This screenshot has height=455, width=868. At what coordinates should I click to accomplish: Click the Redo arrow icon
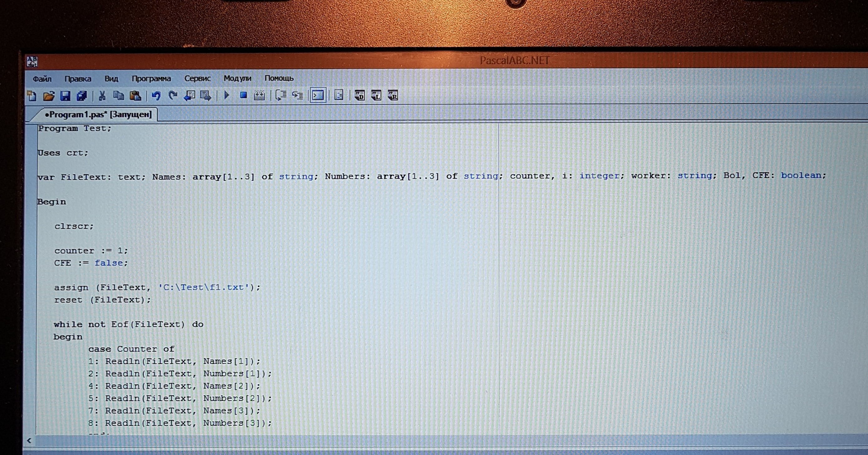tap(173, 96)
